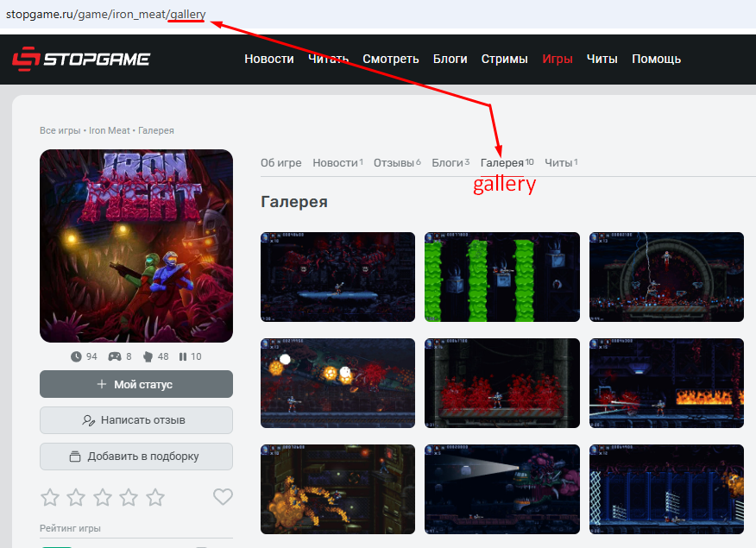
Task: Click the browser address bar URL
Action: pos(105,15)
